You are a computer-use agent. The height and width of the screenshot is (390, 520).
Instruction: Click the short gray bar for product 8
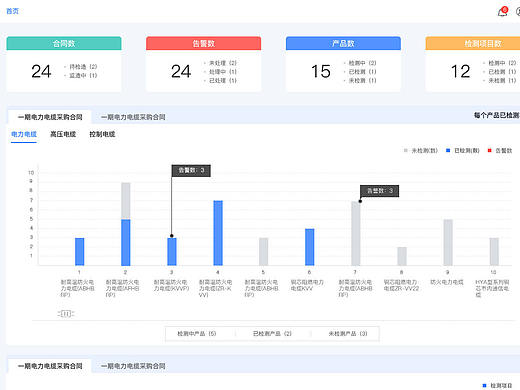[x=402, y=256]
